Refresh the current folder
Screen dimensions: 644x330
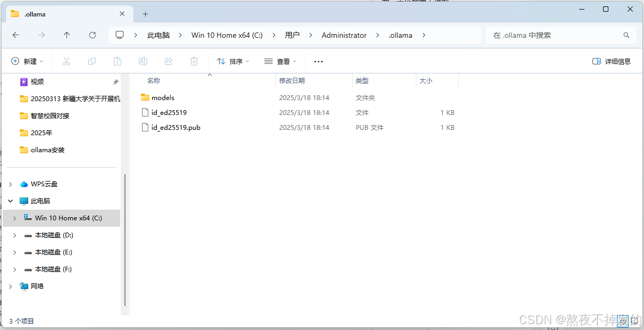pyautogui.click(x=93, y=35)
